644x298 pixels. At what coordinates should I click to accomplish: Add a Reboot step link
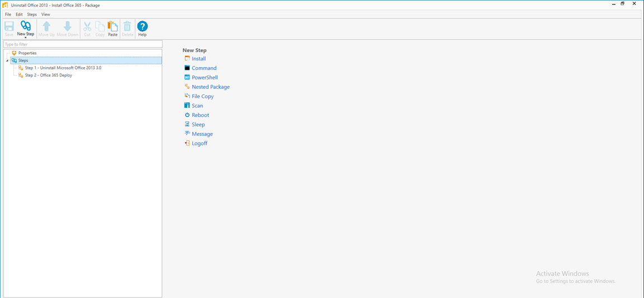[201, 115]
